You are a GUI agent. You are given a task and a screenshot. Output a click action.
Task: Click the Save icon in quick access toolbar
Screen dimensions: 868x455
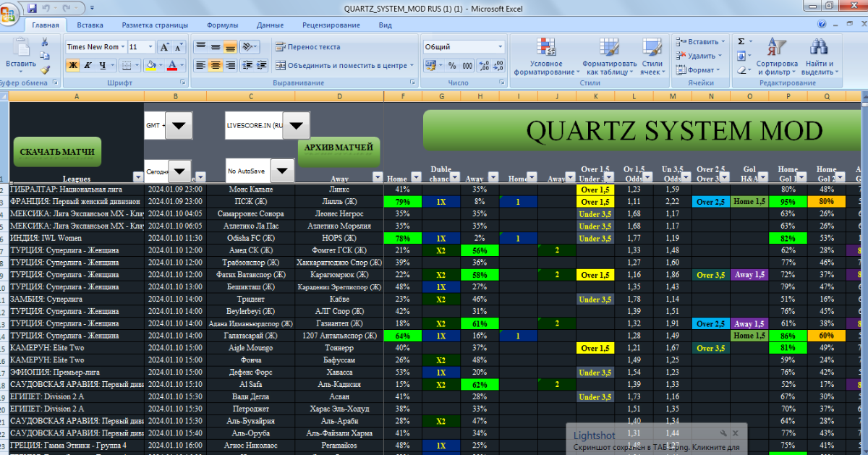click(33, 9)
